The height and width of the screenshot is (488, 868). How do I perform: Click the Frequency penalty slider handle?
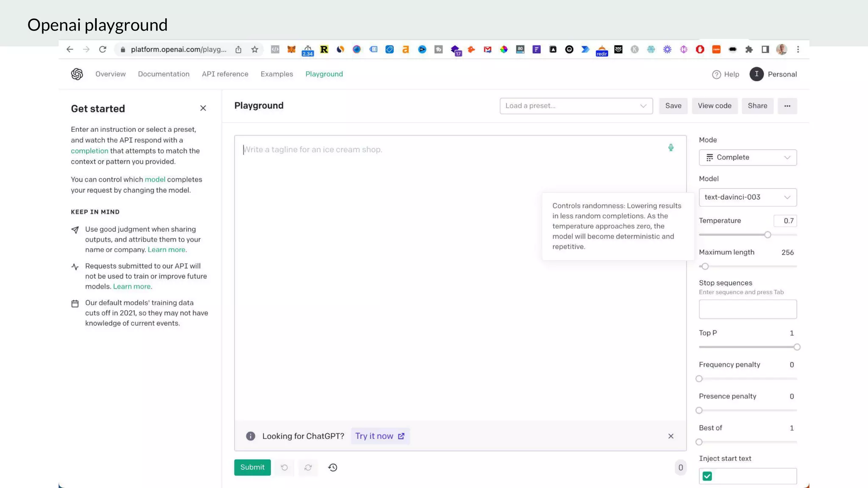tap(699, 379)
